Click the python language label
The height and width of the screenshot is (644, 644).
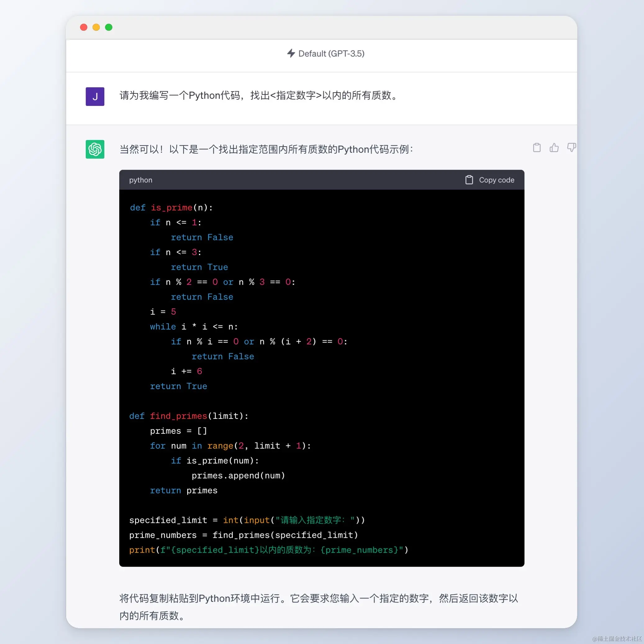click(141, 180)
